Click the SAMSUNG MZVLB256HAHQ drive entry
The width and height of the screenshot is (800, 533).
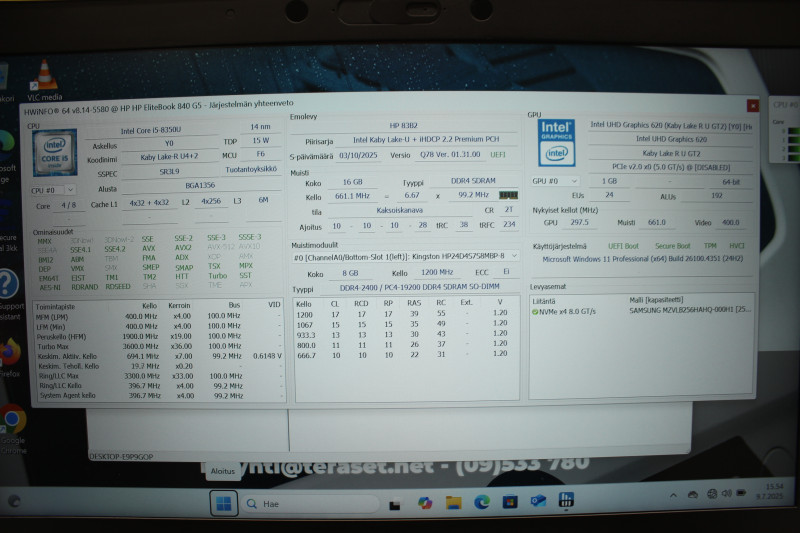[689, 310]
